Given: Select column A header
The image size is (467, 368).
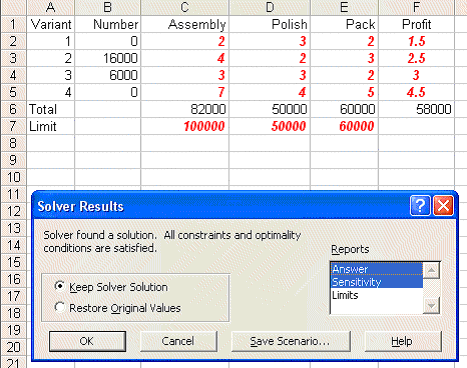Looking at the screenshot, I should pos(50,7).
